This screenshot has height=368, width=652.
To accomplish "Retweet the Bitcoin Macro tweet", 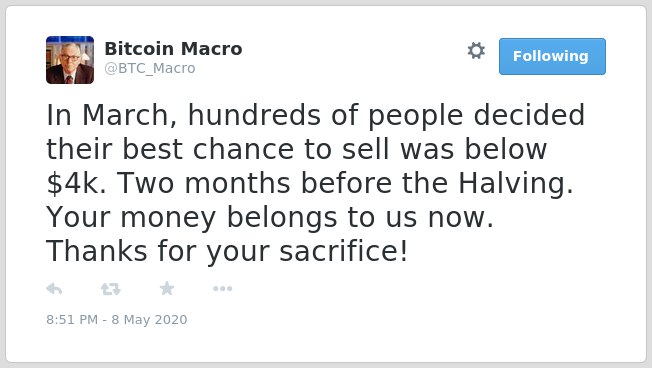I will [111, 289].
